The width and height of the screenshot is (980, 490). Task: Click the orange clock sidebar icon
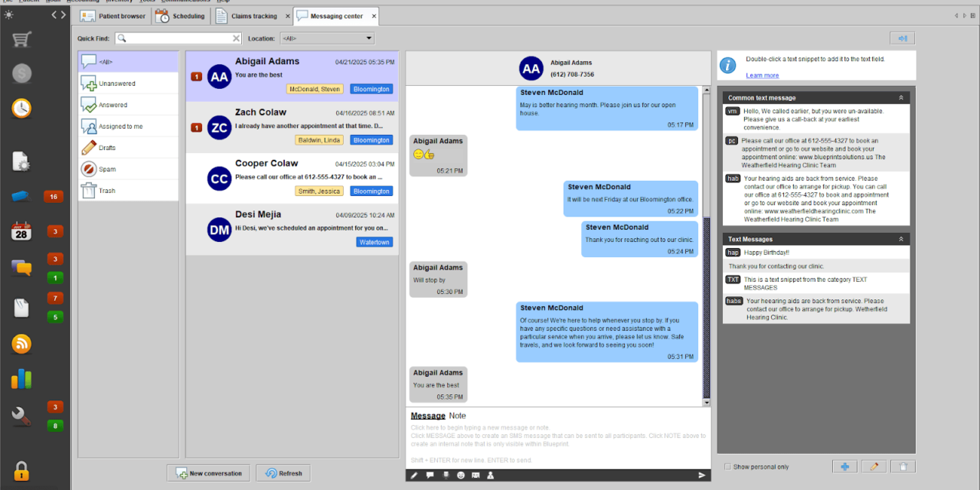pos(21,108)
